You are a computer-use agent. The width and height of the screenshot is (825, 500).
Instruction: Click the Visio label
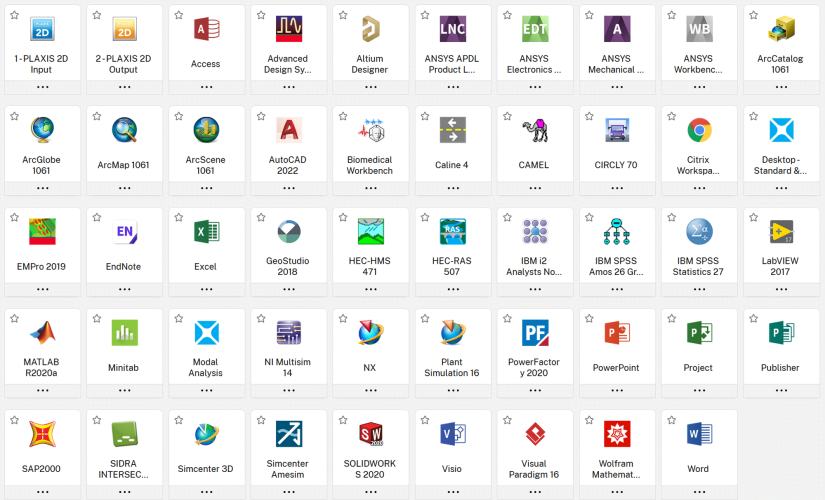(451, 468)
